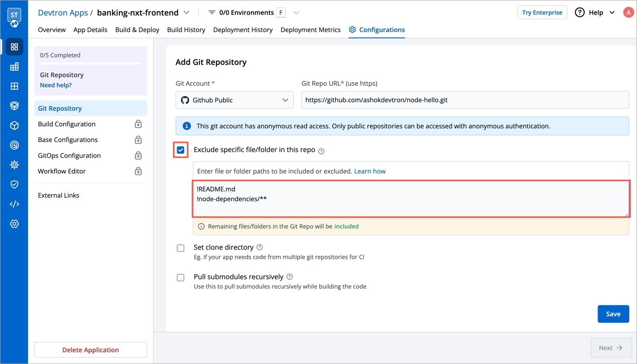Click into the exclude paths text area
This screenshot has width=637, height=364.
coord(411,199)
